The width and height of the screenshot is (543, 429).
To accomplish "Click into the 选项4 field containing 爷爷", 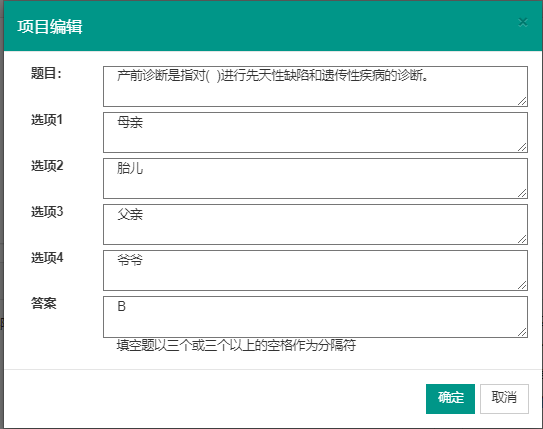I will click(x=315, y=270).
